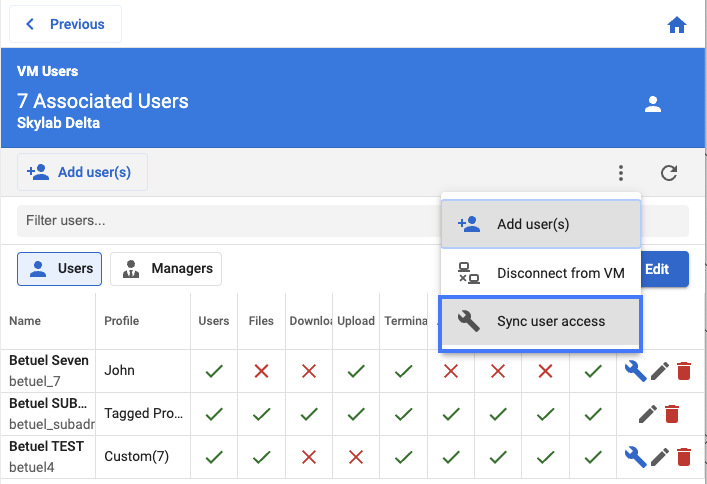
Task: Click the Previous button
Action: pos(66,24)
